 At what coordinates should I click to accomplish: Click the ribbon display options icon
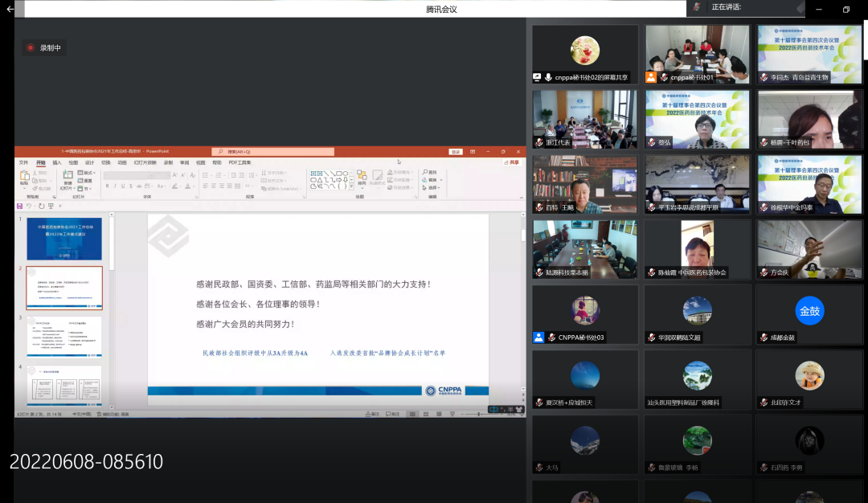(473, 152)
